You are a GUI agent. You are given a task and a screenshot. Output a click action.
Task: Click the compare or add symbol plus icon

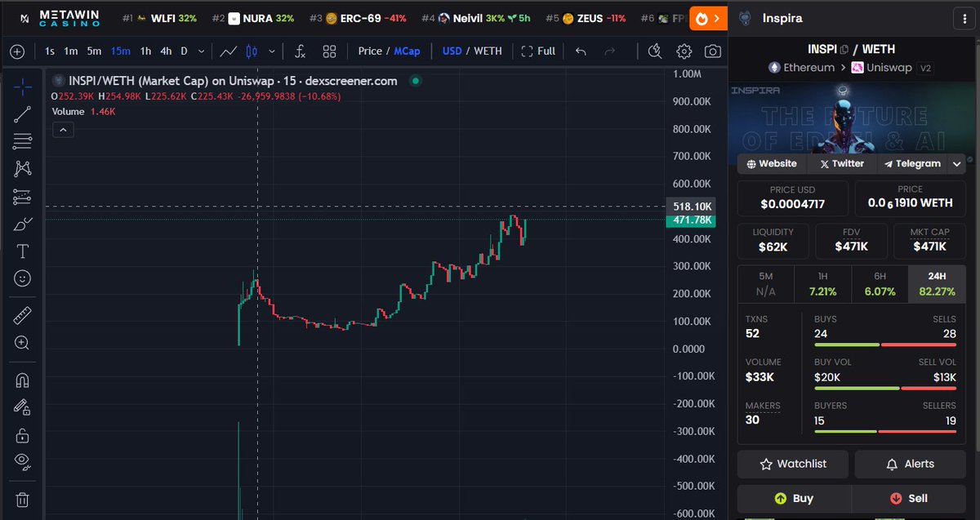18,51
